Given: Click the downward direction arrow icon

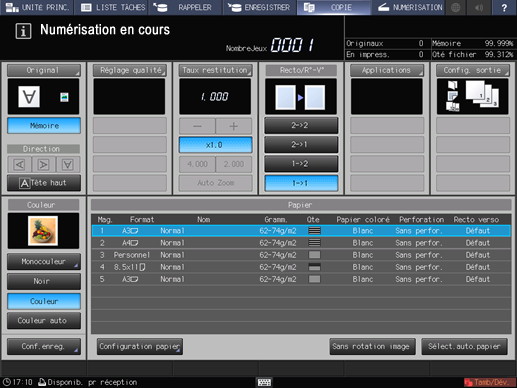Looking at the screenshot, I should point(68,164).
